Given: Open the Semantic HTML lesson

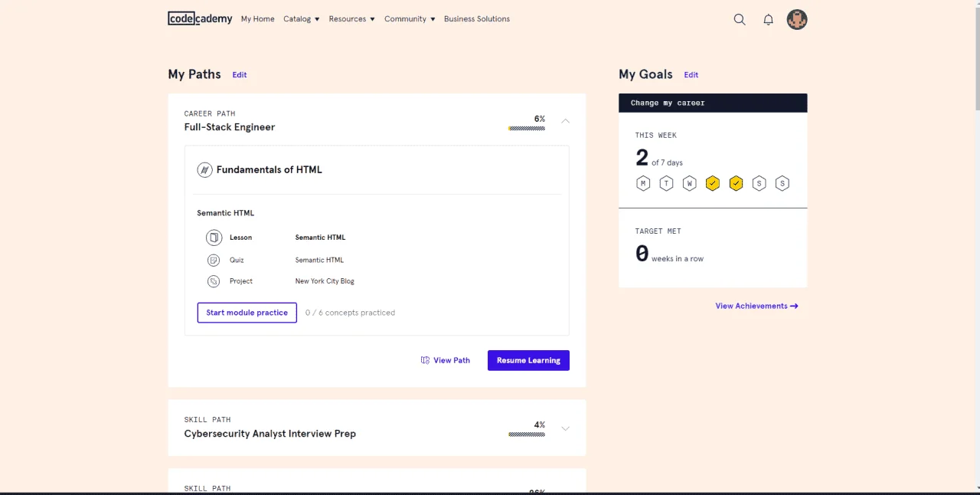Looking at the screenshot, I should [x=320, y=238].
